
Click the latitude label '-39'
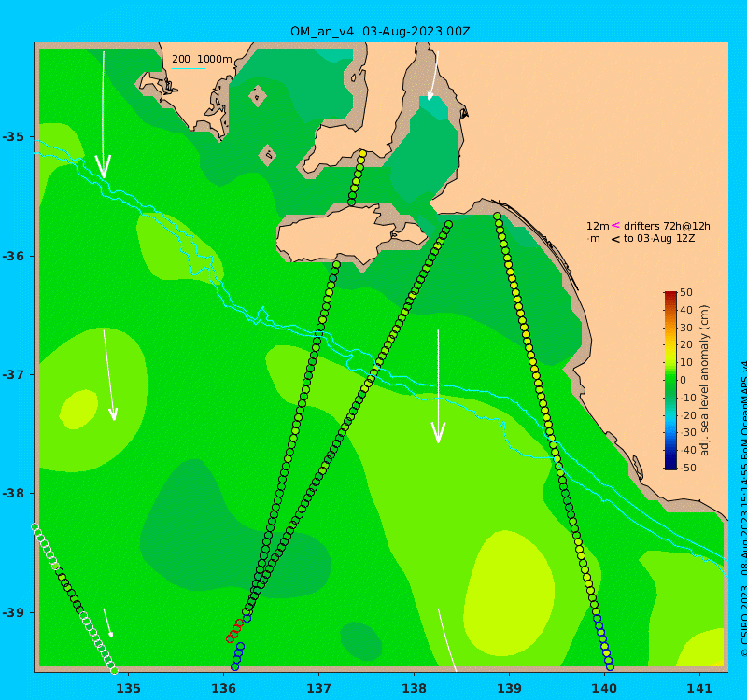click(13, 612)
